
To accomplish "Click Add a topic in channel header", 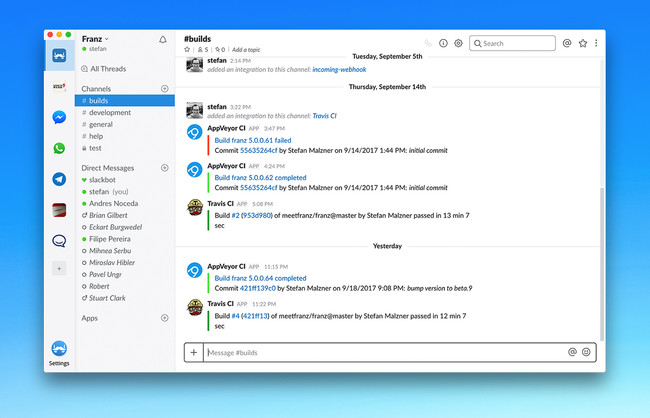I will pyautogui.click(x=246, y=50).
